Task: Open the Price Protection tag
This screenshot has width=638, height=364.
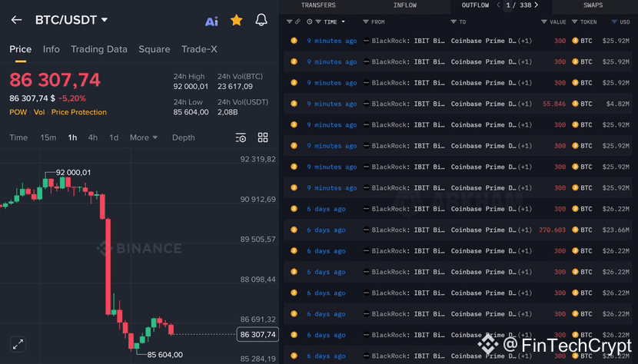Action: click(79, 112)
